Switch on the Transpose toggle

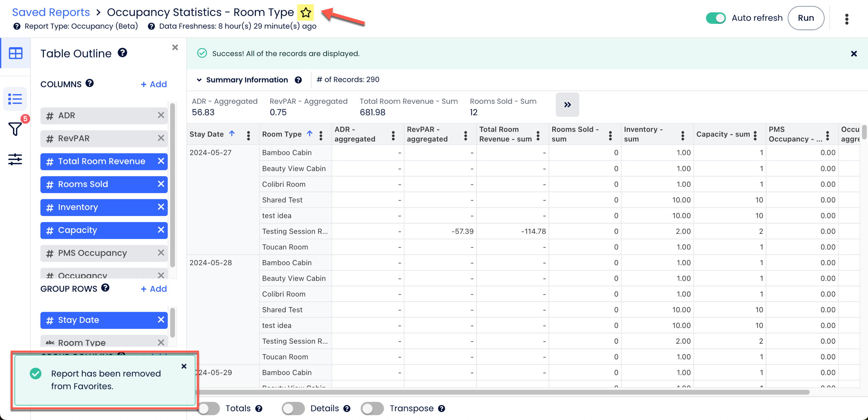372,408
